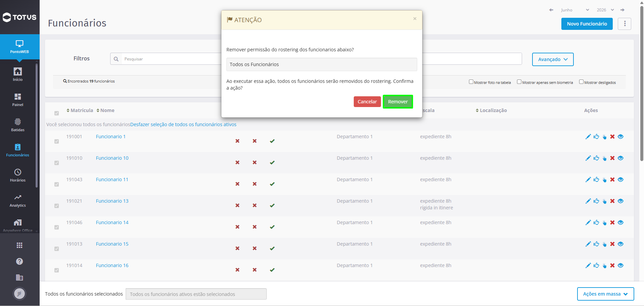
Task: Toggle Mostrar desligados checkbox
Action: [581, 82]
